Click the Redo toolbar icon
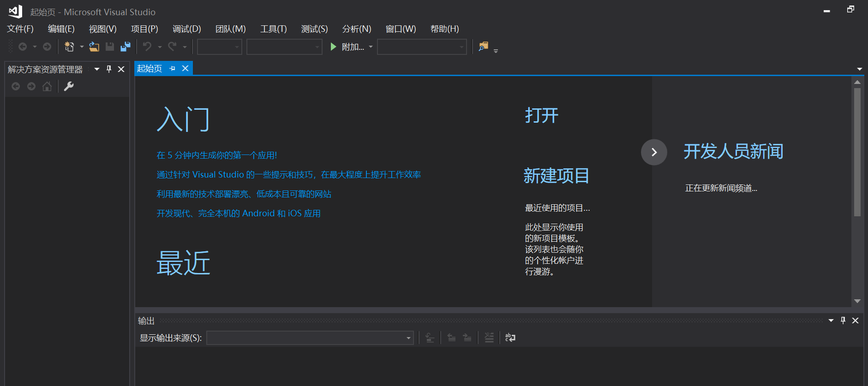The width and height of the screenshot is (868, 386). click(172, 47)
